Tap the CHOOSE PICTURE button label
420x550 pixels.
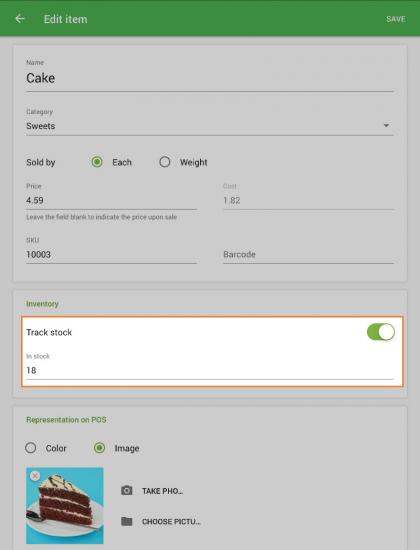(171, 522)
